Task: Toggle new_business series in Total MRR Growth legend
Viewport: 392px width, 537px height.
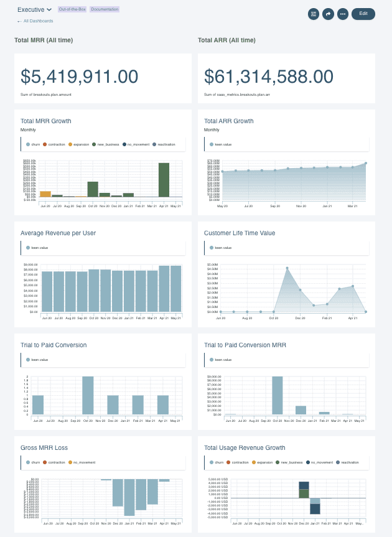Action: point(106,144)
